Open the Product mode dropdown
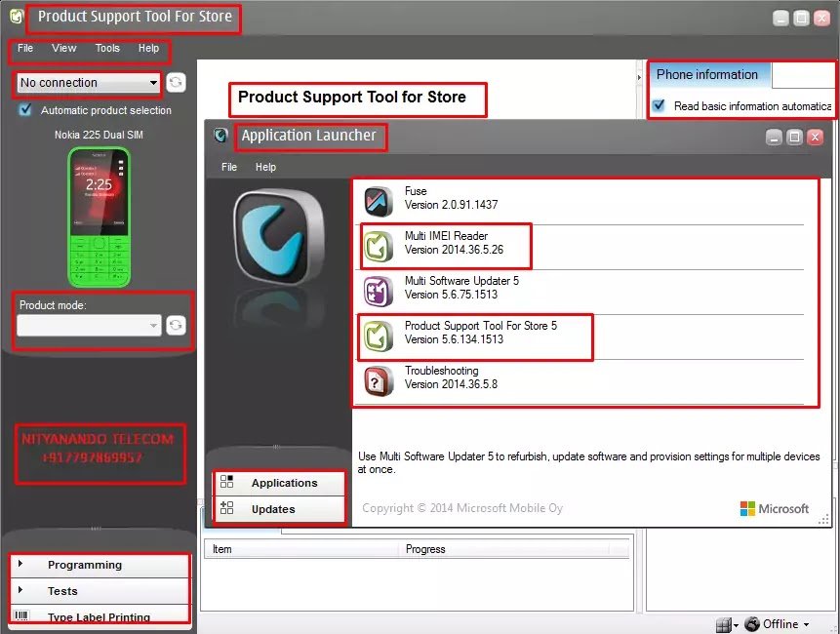This screenshot has height=634, width=840. click(x=89, y=325)
